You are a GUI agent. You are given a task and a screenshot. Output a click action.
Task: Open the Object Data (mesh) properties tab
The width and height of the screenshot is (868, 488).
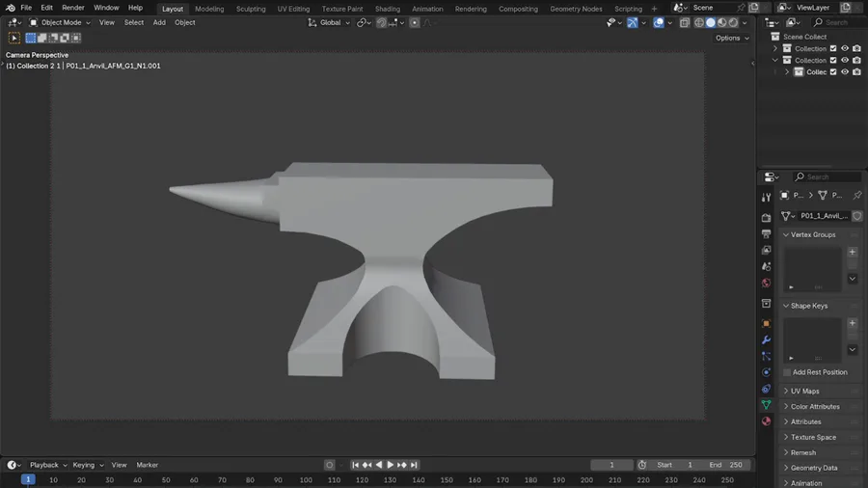click(766, 405)
